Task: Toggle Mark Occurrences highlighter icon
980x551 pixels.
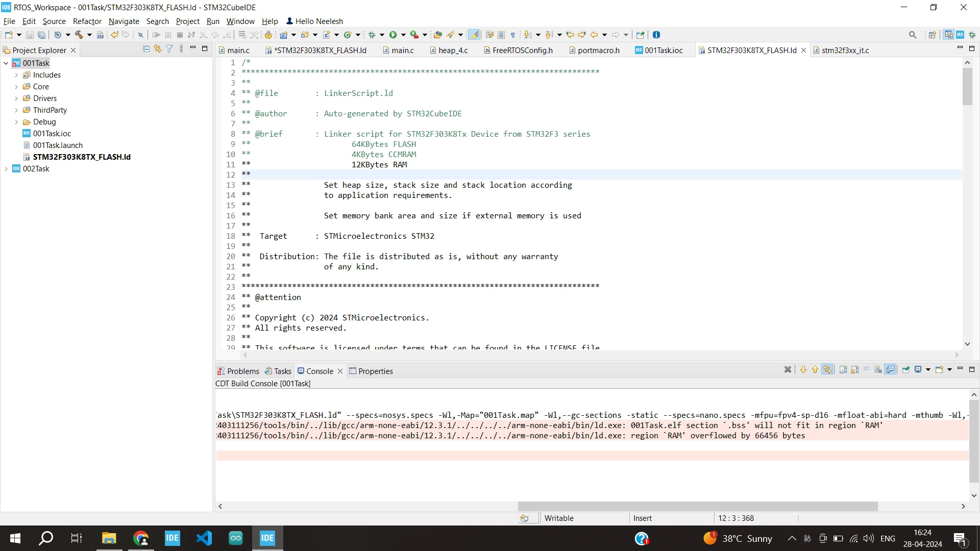Action: [x=474, y=35]
